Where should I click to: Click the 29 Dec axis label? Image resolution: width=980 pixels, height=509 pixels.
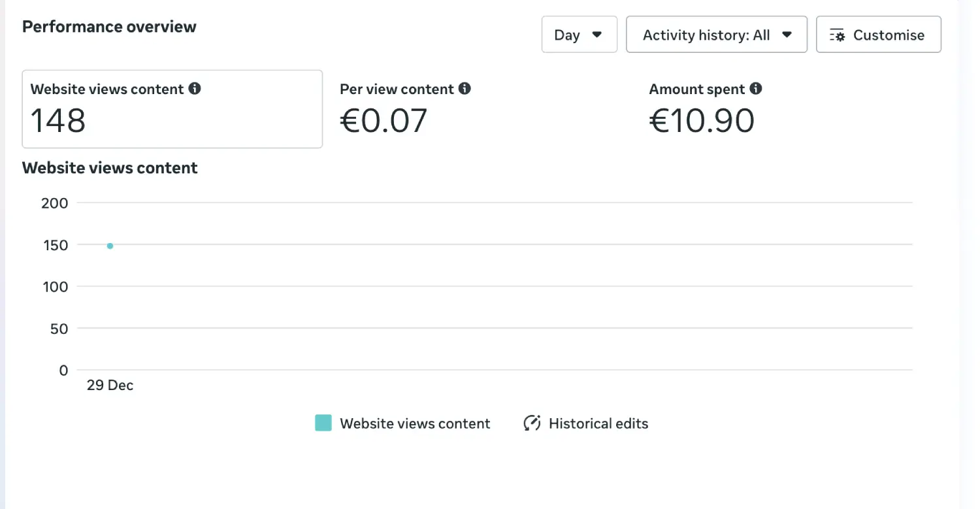pos(110,386)
